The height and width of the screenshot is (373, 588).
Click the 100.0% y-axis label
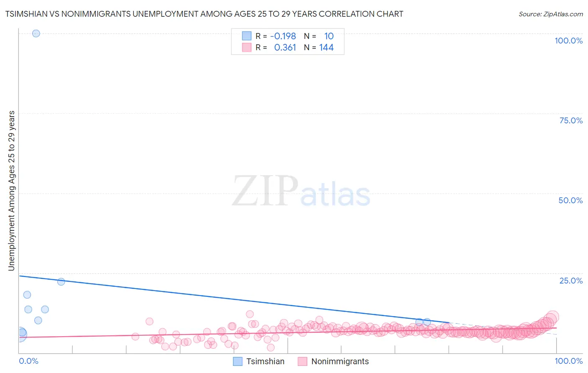click(568, 41)
